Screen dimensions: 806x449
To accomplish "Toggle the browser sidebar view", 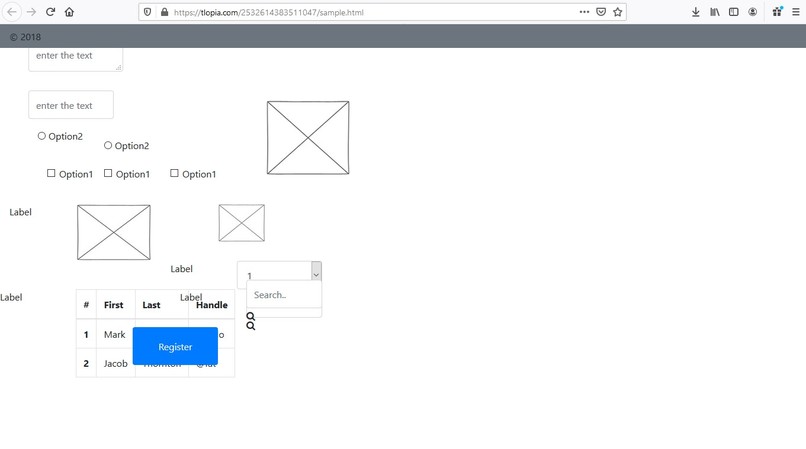I will (x=734, y=12).
